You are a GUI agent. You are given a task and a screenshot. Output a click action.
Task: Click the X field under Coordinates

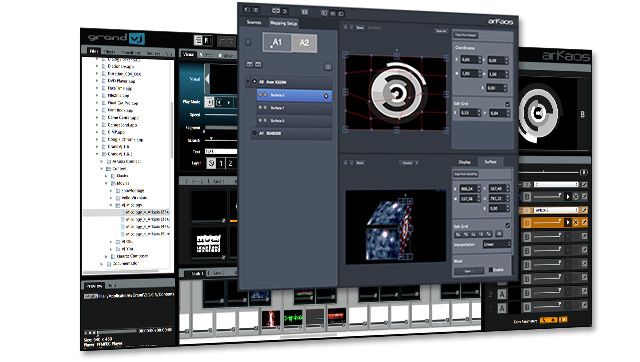(x=471, y=60)
